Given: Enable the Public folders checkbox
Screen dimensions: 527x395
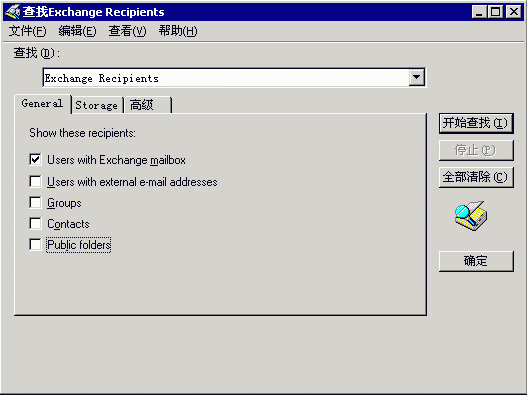Looking at the screenshot, I should pyautogui.click(x=35, y=244).
